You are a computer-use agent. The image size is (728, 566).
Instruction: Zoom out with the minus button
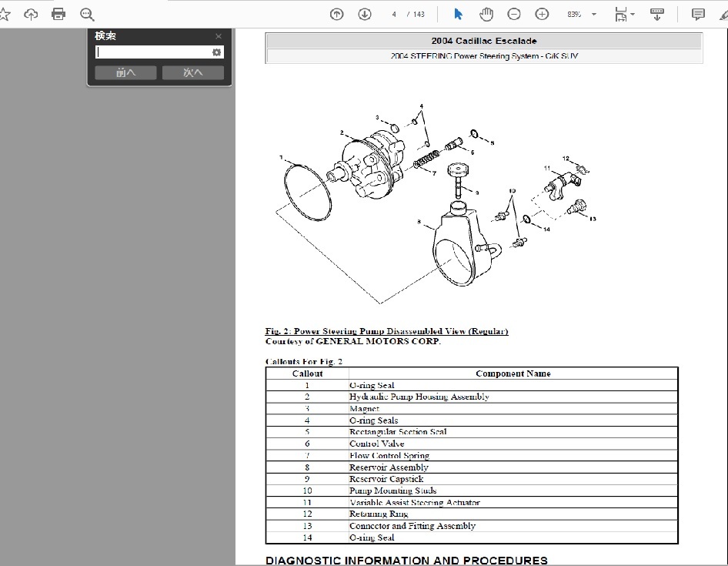pos(514,15)
